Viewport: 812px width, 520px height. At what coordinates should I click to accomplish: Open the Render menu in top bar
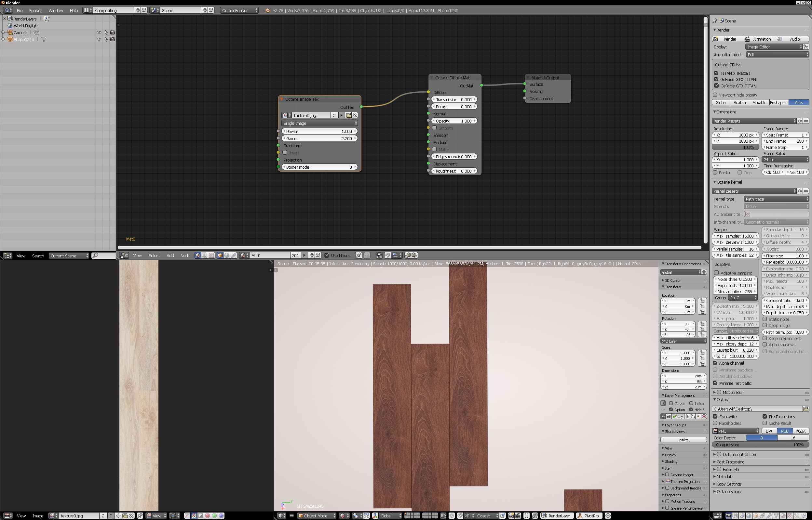[x=35, y=10]
